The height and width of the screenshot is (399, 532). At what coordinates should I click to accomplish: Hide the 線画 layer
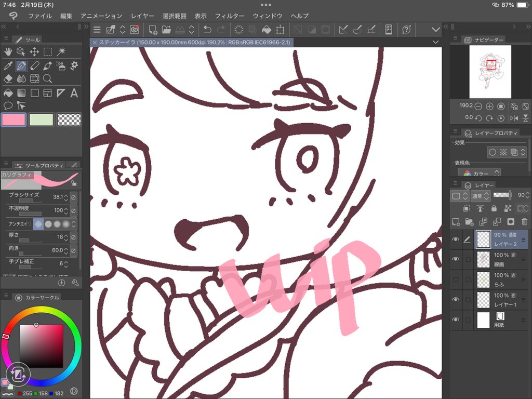pyautogui.click(x=456, y=259)
